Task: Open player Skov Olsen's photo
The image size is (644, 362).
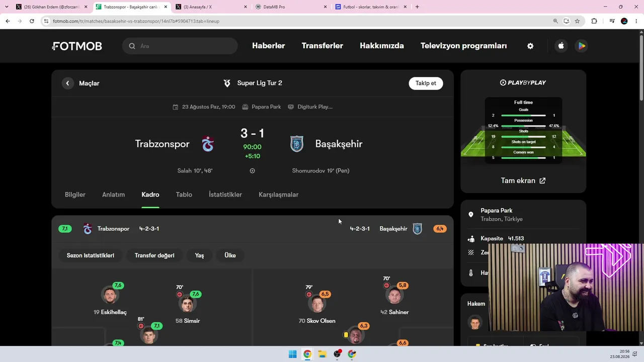Action: pos(317,304)
